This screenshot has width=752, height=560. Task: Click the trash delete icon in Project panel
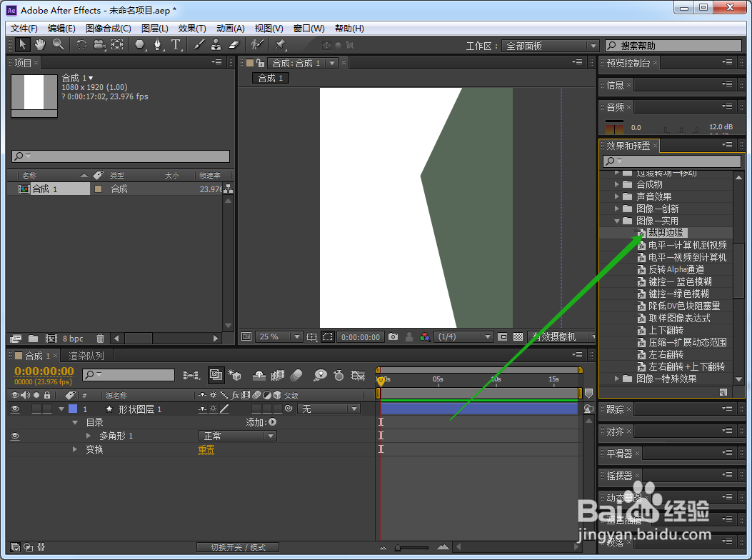pos(100,339)
